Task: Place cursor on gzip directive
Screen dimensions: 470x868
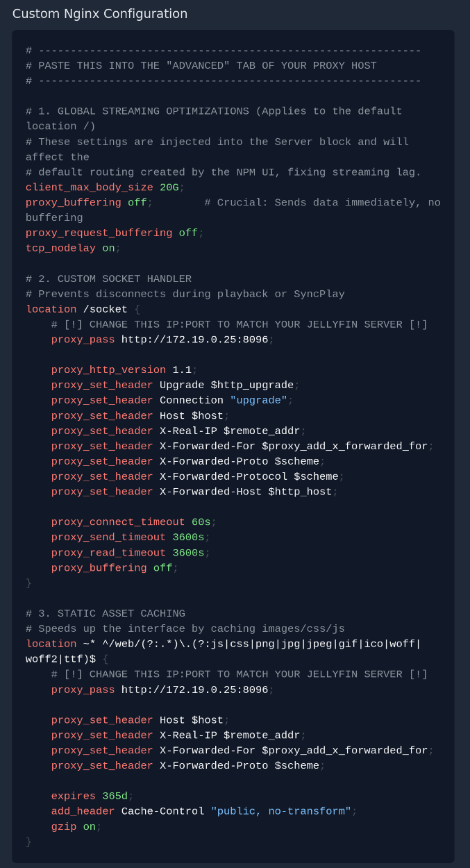Action: click(64, 827)
